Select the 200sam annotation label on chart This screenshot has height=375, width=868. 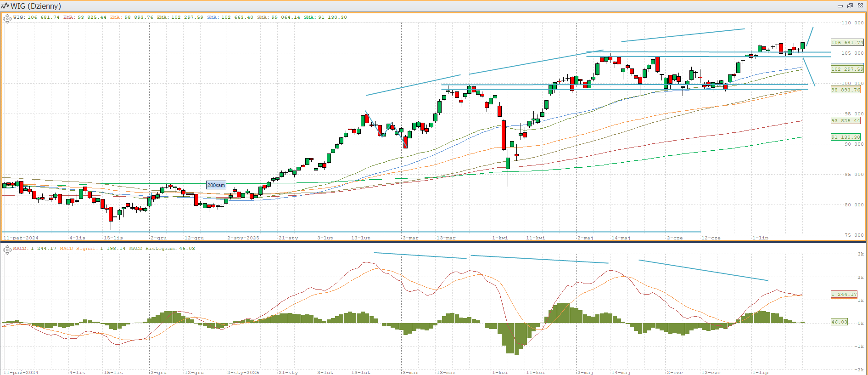pos(216,185)
